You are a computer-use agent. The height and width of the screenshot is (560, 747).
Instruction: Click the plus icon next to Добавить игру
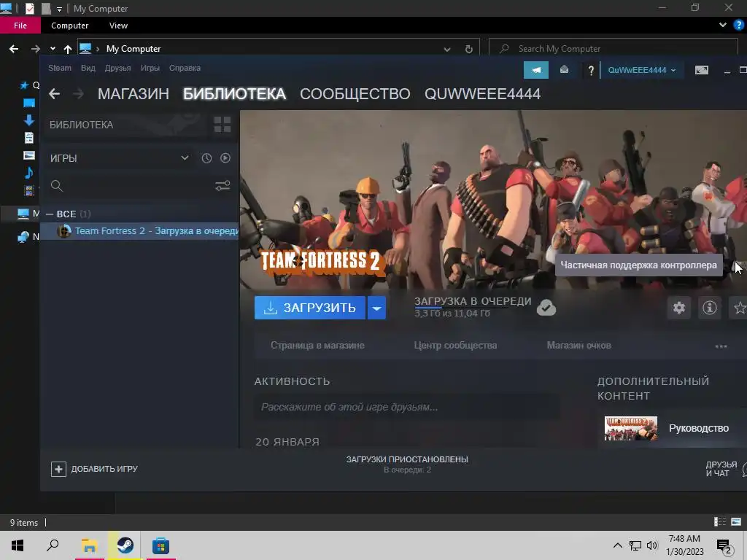pos(58,469)
